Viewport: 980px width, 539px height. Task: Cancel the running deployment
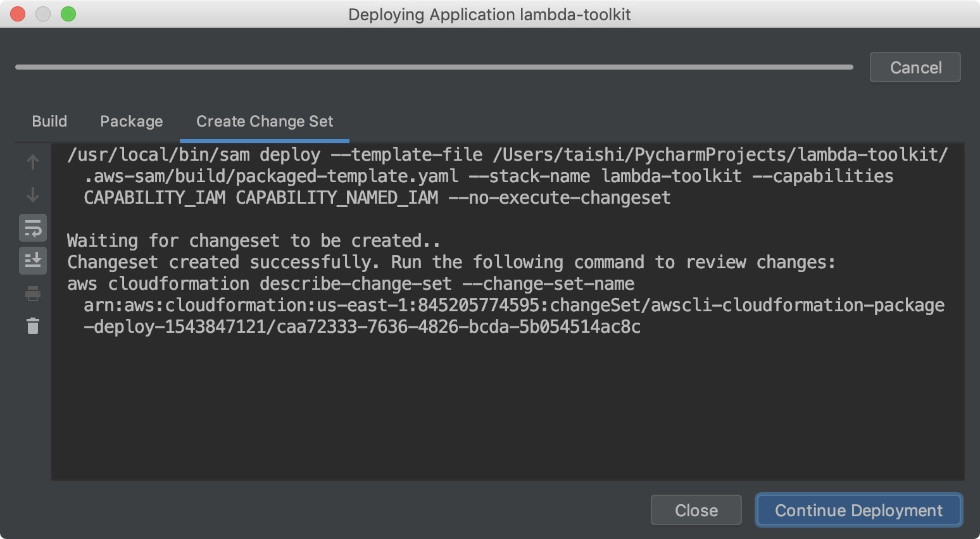click(915, 67)
